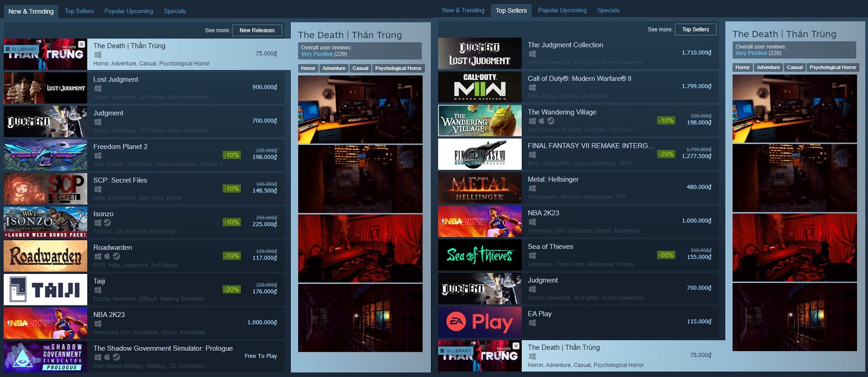868x377 pixels.
Task: Select the highlighted Top Sellers tab
Action: coord(511,11)
